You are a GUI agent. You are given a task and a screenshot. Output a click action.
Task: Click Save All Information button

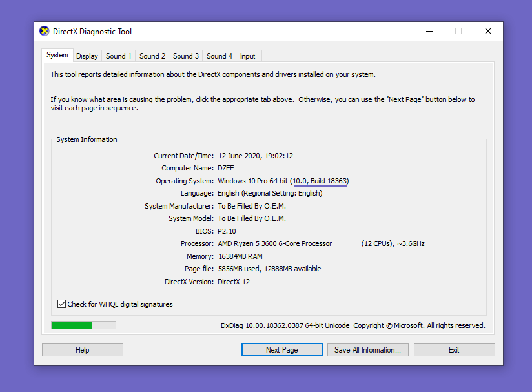tap(368, 349)
